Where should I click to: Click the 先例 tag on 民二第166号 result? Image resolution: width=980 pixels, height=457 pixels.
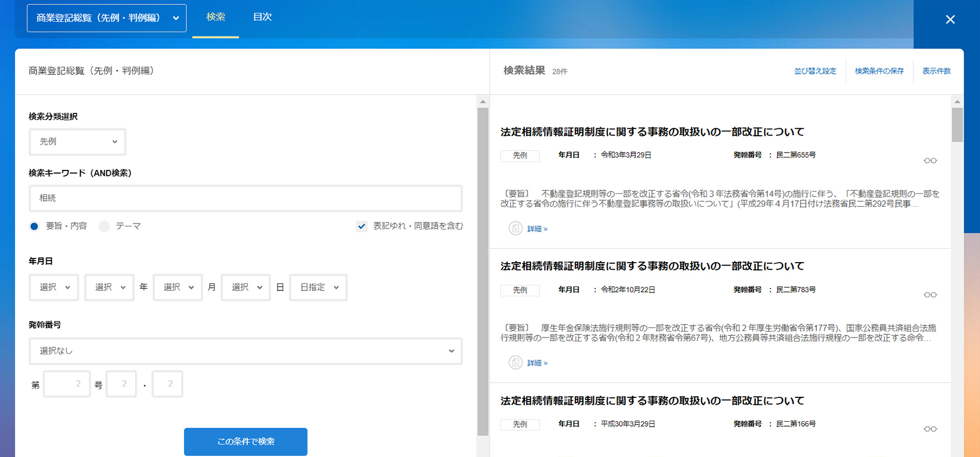(x=520, y=424)
